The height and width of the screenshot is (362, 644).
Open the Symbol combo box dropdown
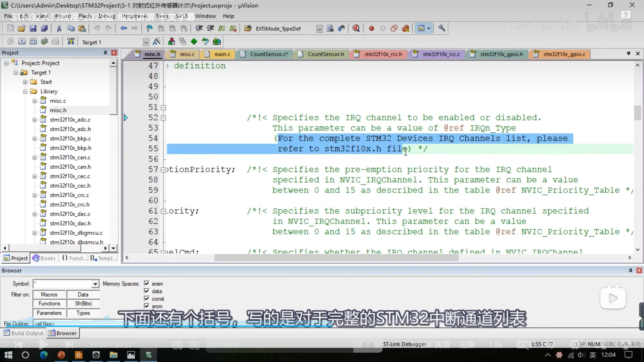click(95, 284)
